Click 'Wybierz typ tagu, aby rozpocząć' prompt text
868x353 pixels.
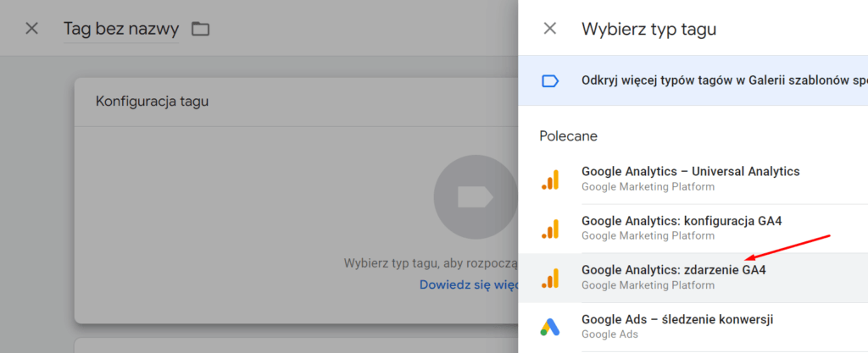point(431,263)
